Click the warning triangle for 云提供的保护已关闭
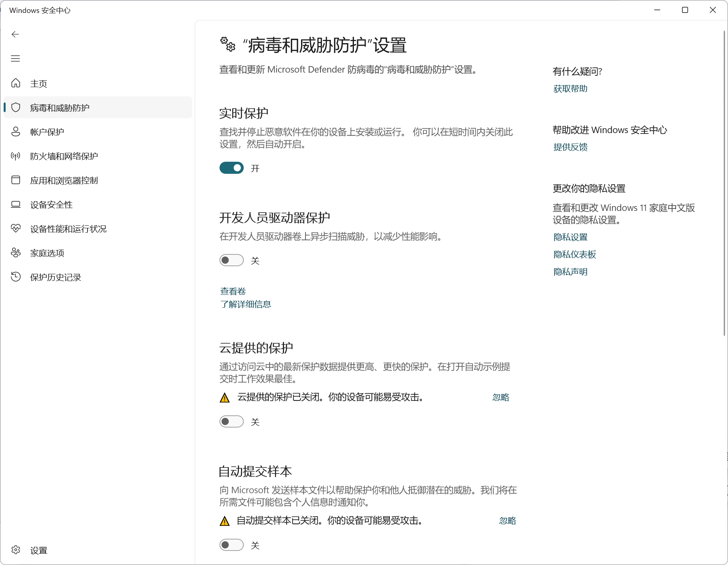Screen dimensions: 728x565 (x=225, y=398)
